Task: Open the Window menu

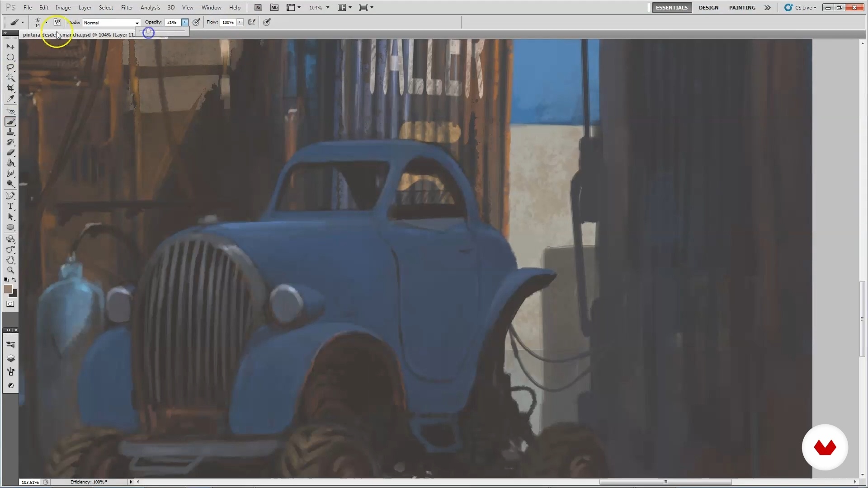Action: 211,8
